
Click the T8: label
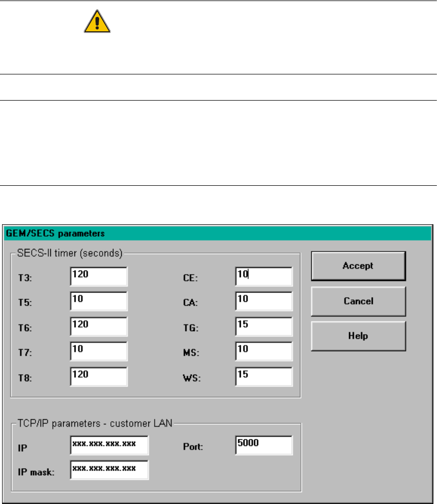point(25,378)
